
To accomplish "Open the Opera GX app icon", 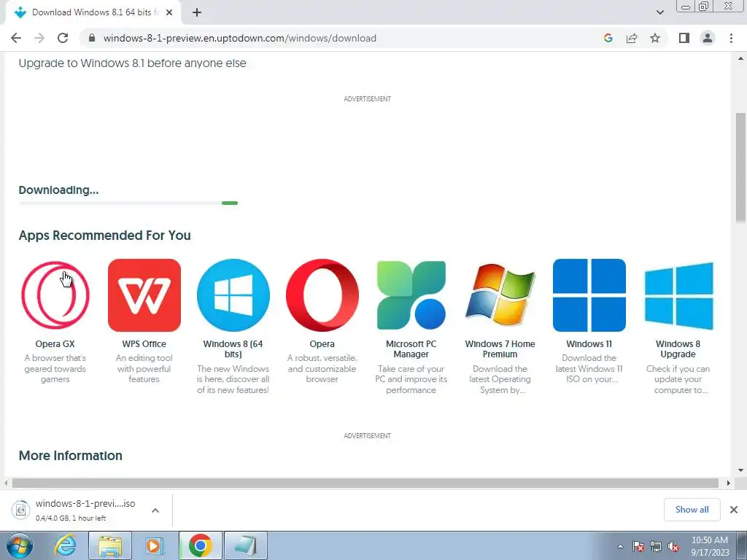I will 55,295.
